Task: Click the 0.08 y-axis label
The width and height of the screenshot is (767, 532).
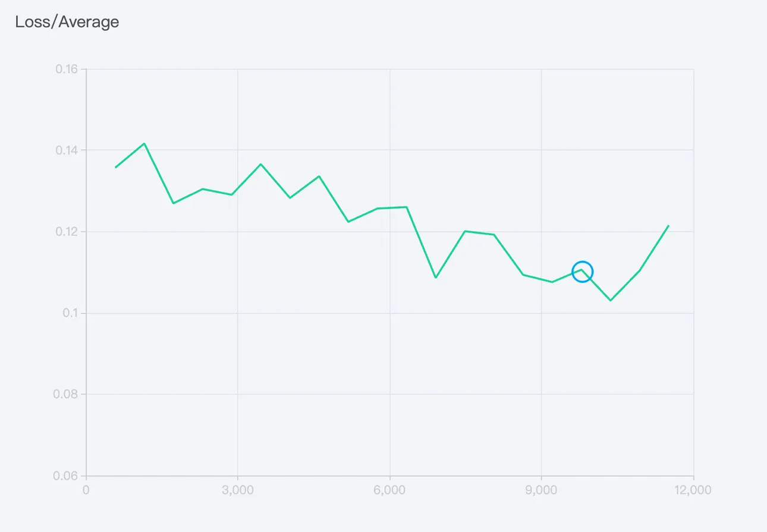Action: coord(67,394)
